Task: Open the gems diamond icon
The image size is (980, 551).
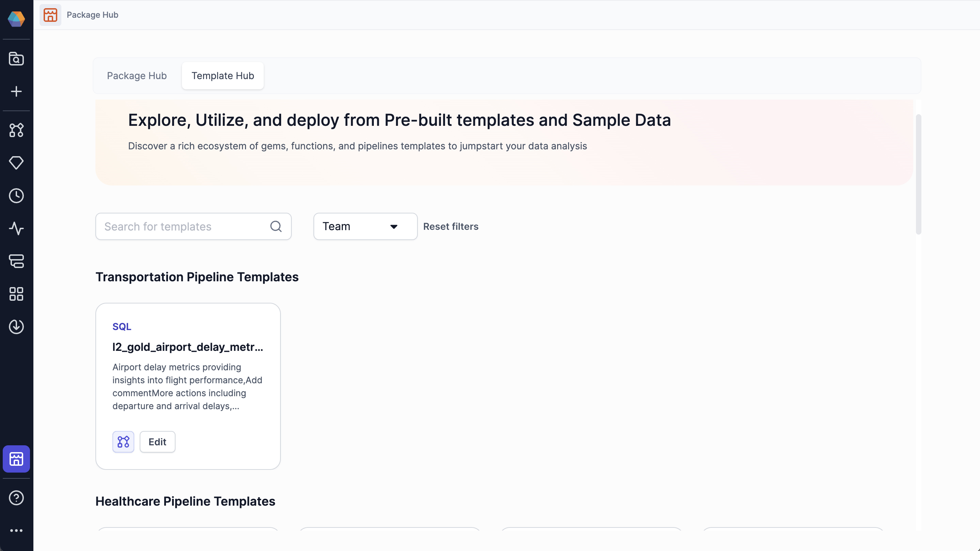Action: (x=16, y=163)
